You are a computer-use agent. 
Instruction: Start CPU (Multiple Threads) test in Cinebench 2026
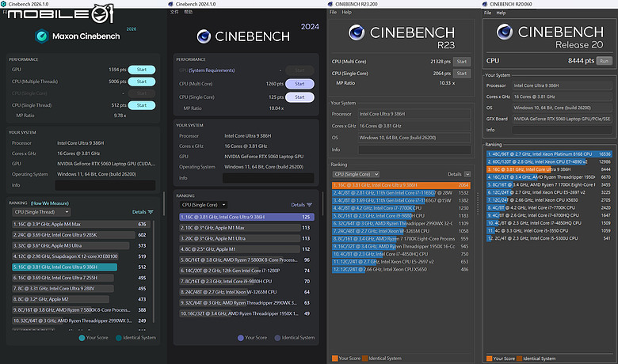tap(142, 82)
